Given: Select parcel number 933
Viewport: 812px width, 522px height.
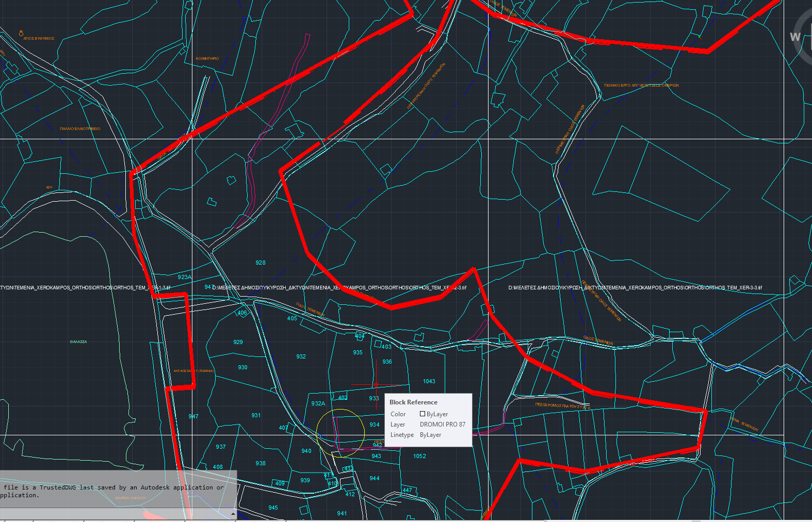Looking at the screenshot, I should [374, 398].
